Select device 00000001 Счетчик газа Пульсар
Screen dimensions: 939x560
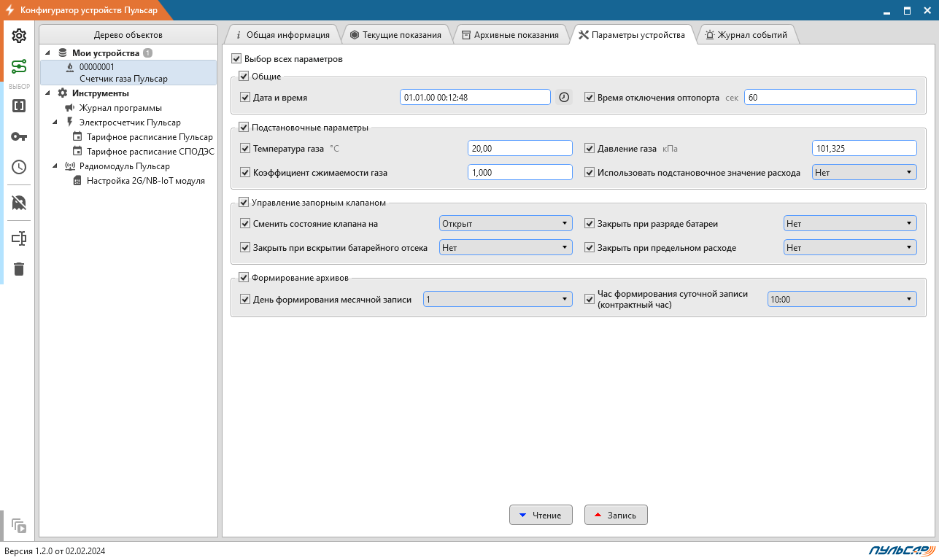point(128,73)
